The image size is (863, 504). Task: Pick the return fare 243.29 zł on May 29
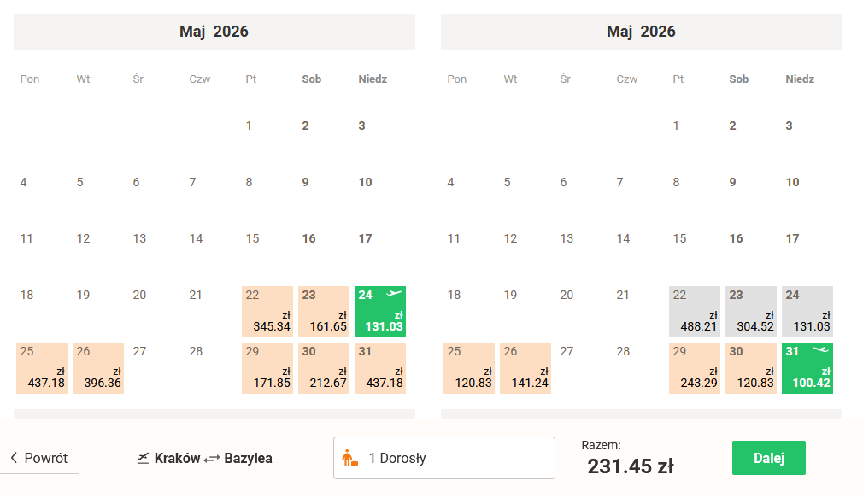695,368
